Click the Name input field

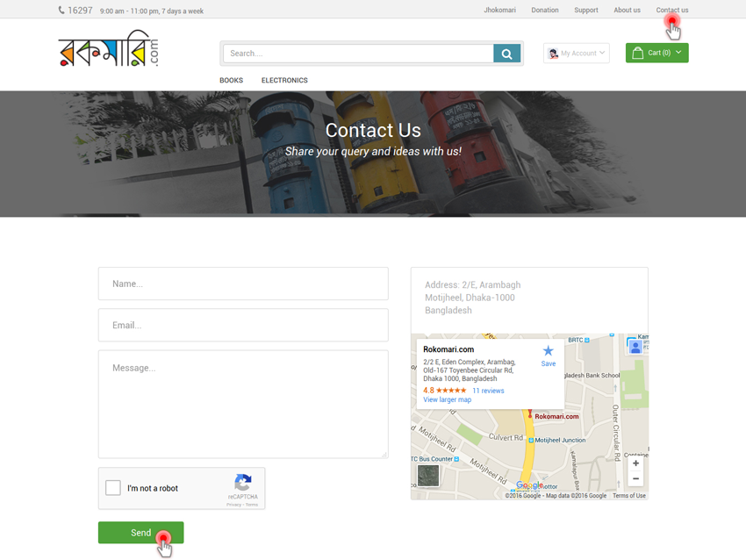[x=243, y=284]
